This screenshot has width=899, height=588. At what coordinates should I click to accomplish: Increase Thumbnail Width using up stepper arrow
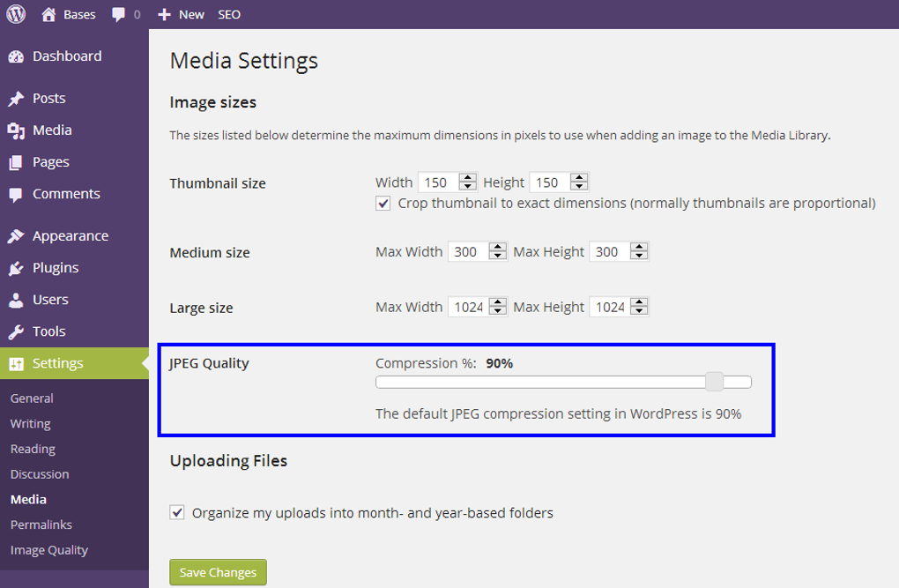pos(468,178)
